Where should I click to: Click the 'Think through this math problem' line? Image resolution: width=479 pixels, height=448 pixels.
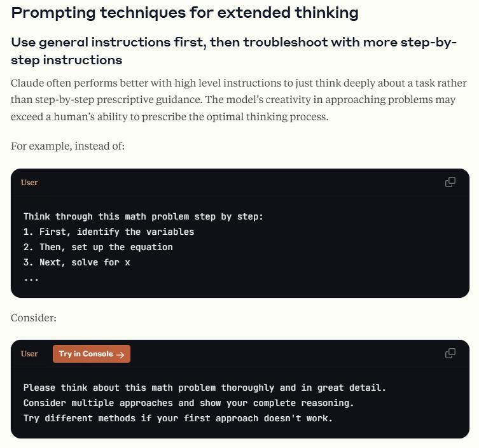pyautogui.click(x=143, y=216)
